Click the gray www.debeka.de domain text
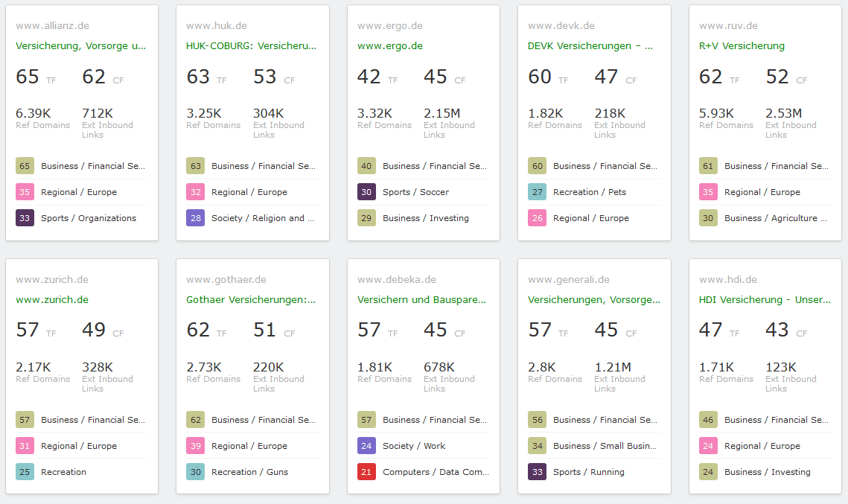This screenshot has height=504, width=848. point(396,280)
